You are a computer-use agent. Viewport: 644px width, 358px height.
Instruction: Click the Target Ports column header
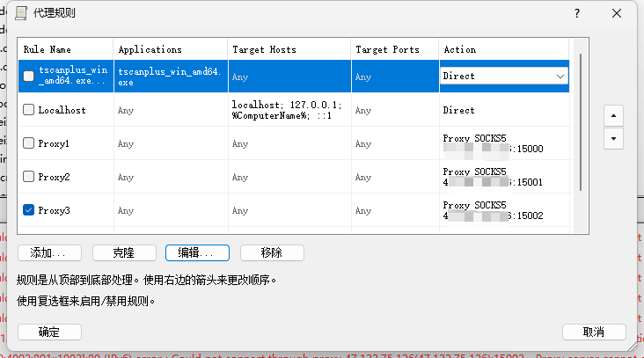tap(395, 49)
